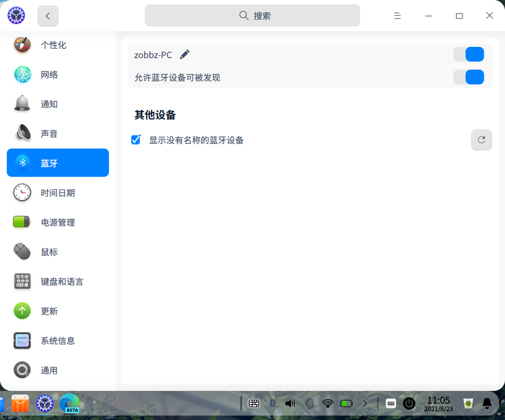Open 时间日期 date and time settings
This screenshot has height=420, width=505.
[58, 193]
